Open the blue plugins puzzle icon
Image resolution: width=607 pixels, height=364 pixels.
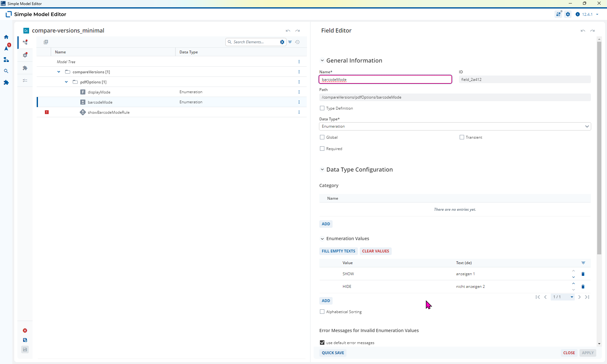(x=6, y=82)
